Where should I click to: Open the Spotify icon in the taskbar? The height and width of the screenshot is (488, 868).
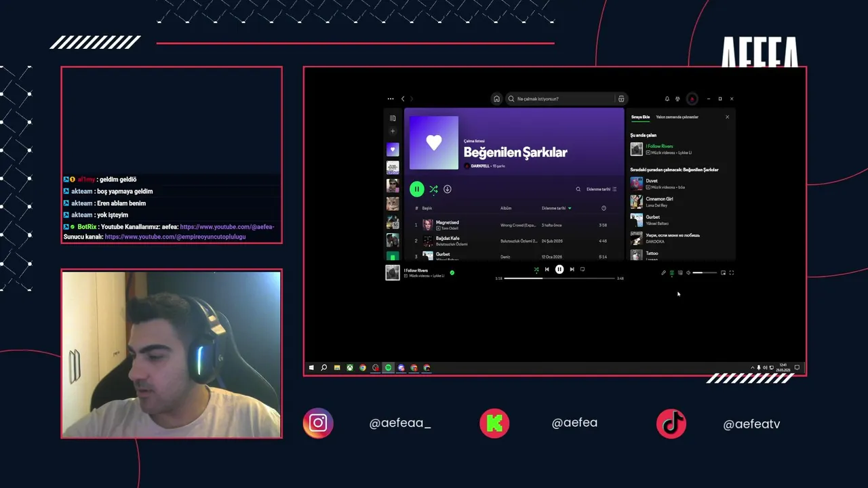(x=389, y=367)
